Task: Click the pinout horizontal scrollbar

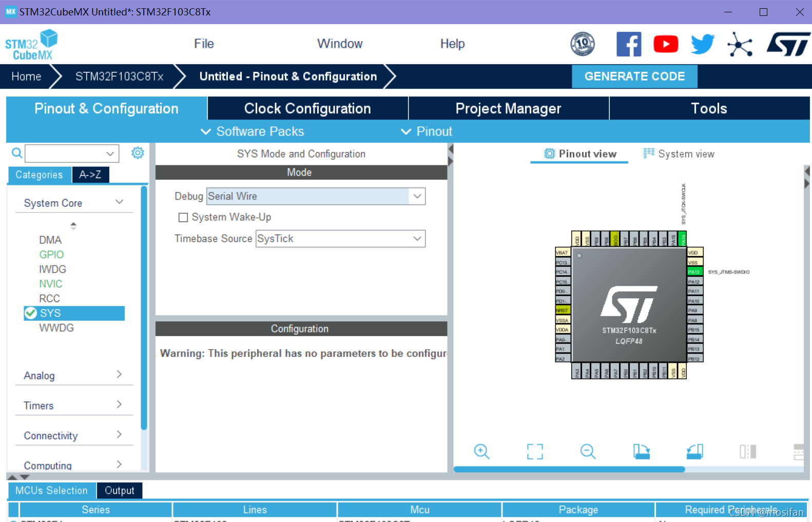Action: 569,469
